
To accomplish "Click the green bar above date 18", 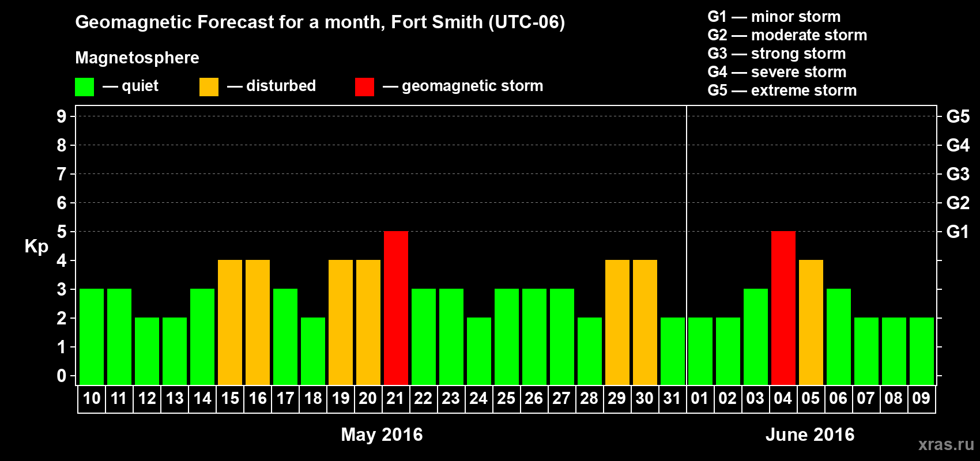I will pyautogui.click(x=313, y=352).
